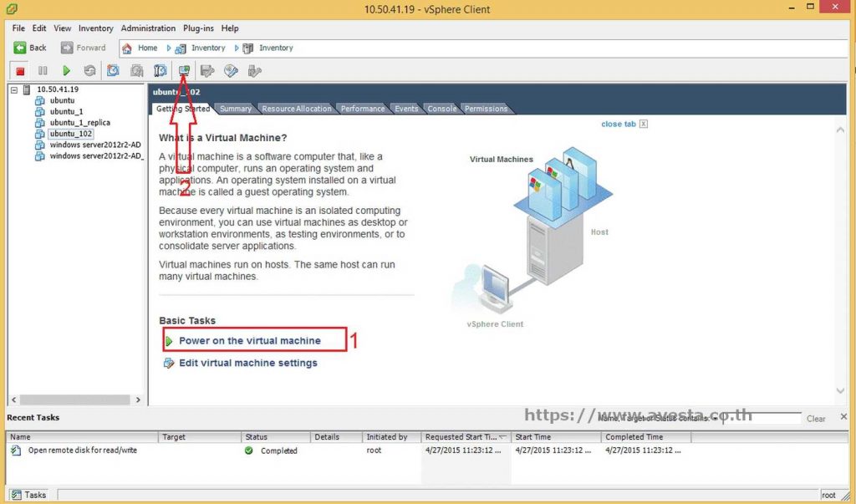Viewport: 856px width, 504px height.
Task: Open the Edit menu
Action: click(39, 28)
